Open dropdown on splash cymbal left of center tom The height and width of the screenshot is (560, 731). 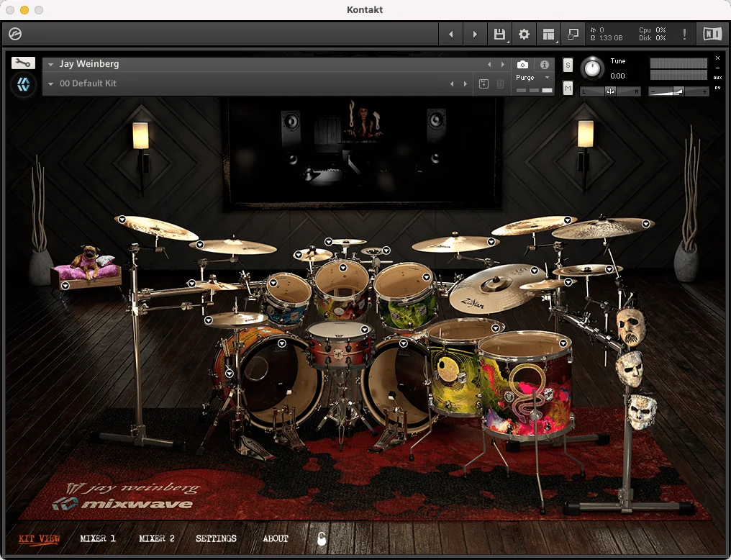coord(299,255)
